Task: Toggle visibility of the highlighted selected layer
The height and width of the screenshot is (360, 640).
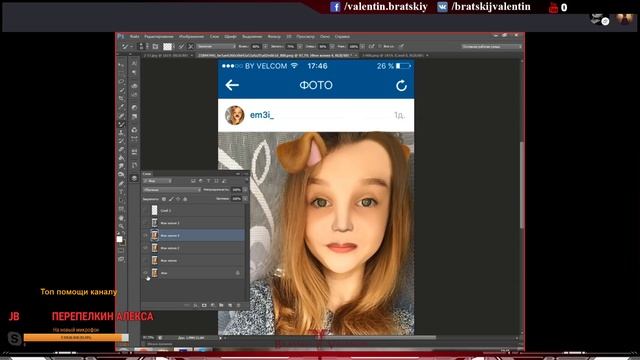Action: click(146, 235)
